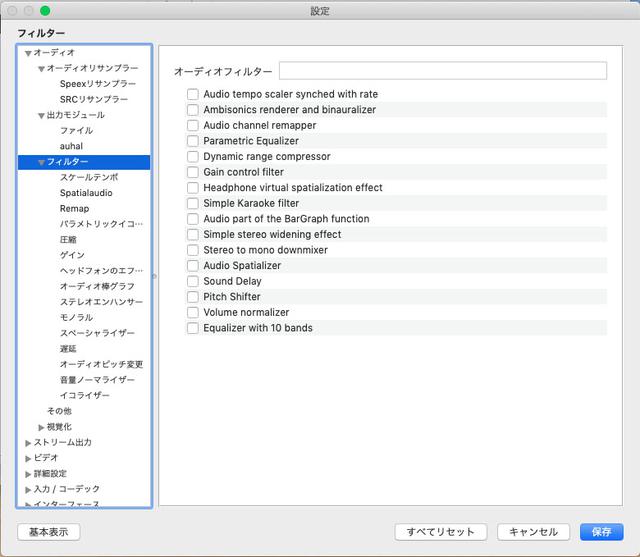The image size is (640, 557).
Task: Tick Audio Spatializer checkbox
Action: coord(193,266)
